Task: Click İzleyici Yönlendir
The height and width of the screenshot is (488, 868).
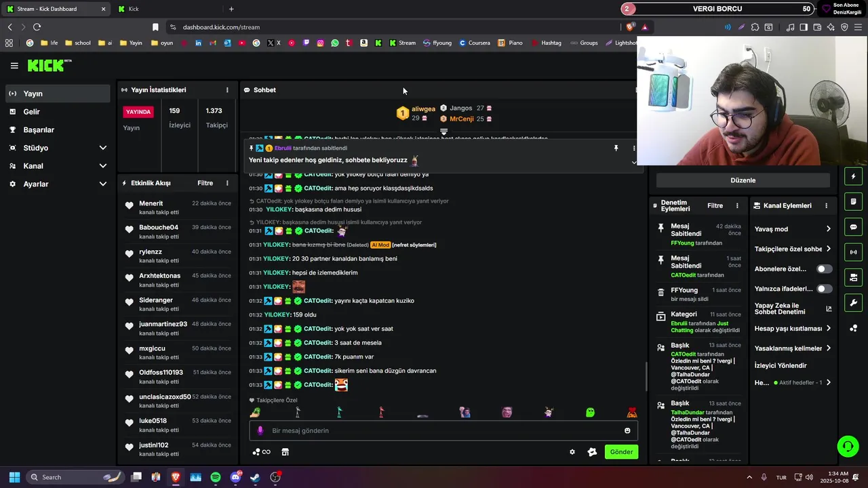Action: pyautogui.click(x=781, y=365)
